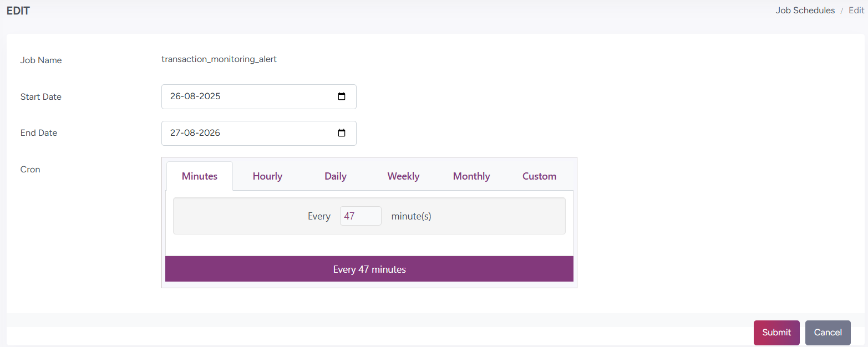Click the 27-08-2026 End Date text
868x347 pixels.
[195, 133]
